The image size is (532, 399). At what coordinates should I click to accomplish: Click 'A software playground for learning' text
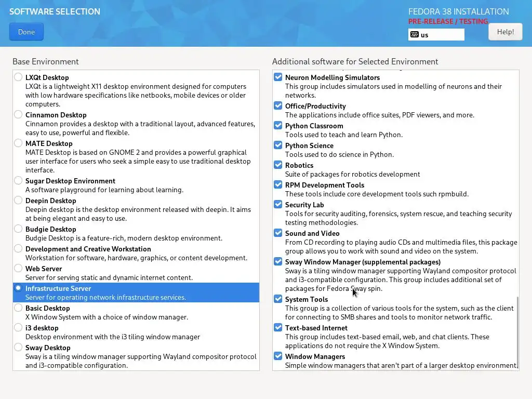(x=104, y=190)
